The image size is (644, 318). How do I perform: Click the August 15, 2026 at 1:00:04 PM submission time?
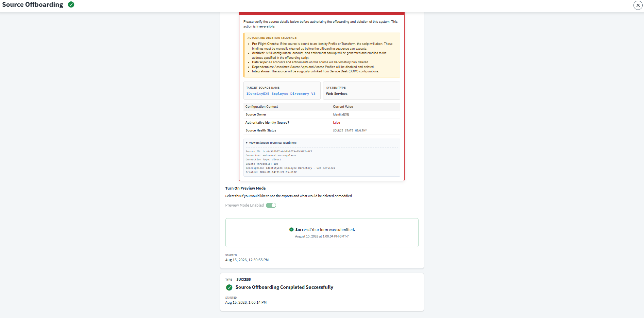pos(322,236)
